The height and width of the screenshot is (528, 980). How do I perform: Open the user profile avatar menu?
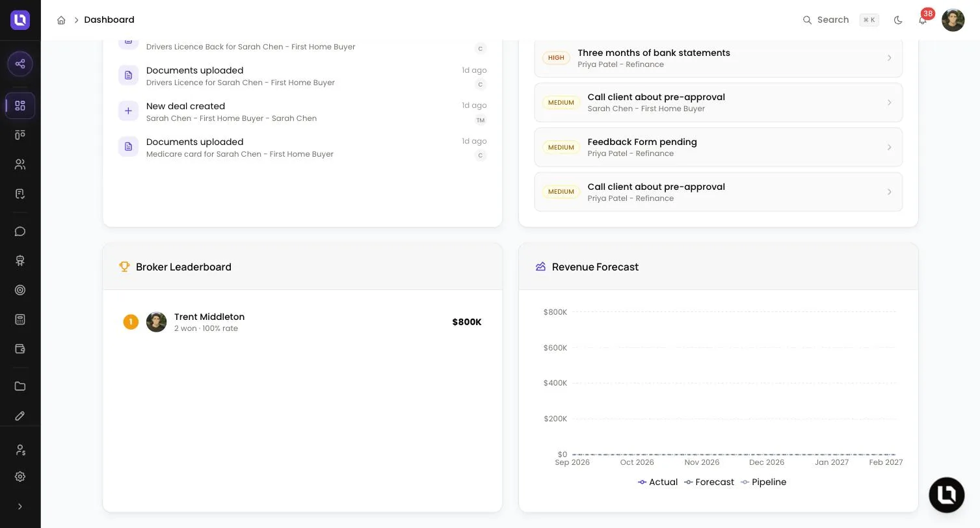[953, 20]
